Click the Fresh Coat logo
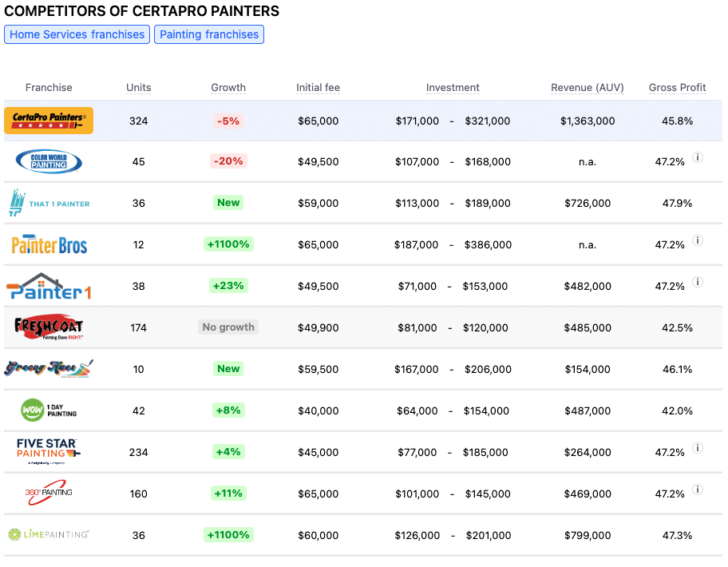 coord(49,328)
